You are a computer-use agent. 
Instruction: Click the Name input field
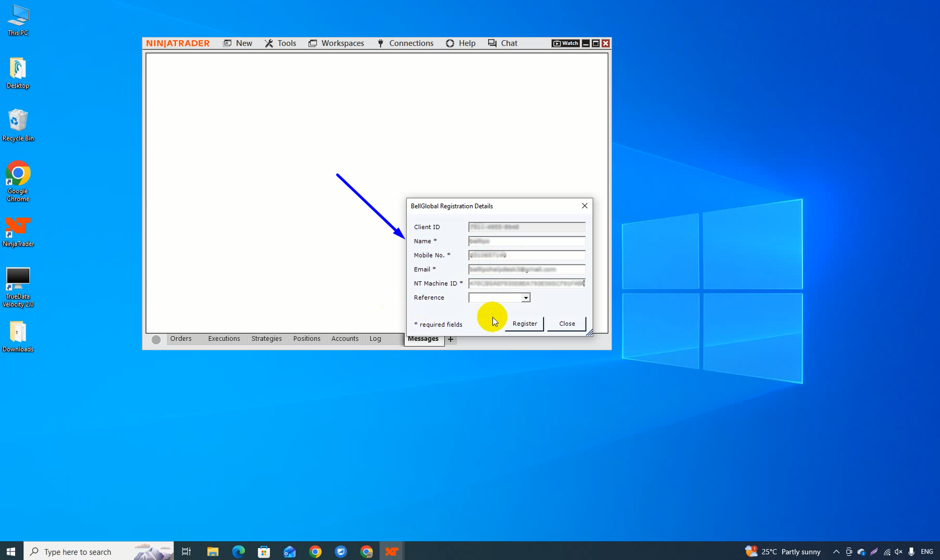pyautogui.click(x=527, y=241)
